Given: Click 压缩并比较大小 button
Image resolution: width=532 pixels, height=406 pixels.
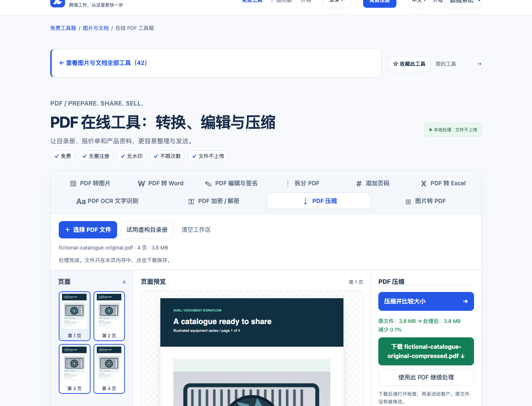Looking at the screenshot, I should pyautogui.click(x=426, y=302).
